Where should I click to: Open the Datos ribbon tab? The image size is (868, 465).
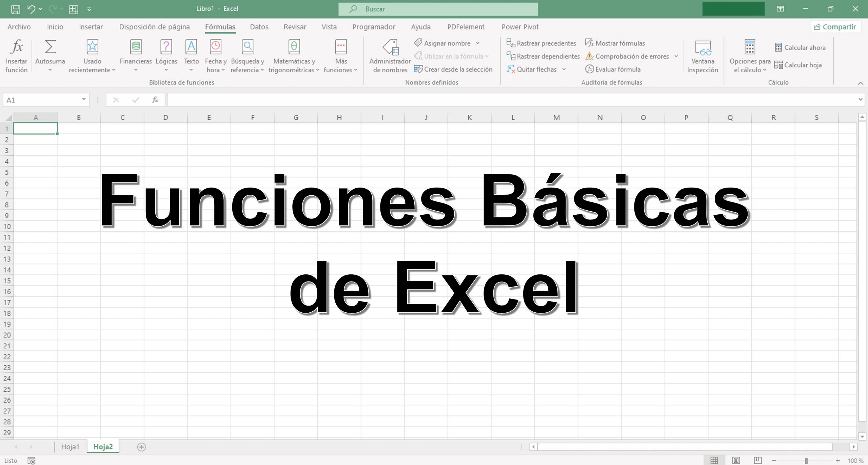259,27
